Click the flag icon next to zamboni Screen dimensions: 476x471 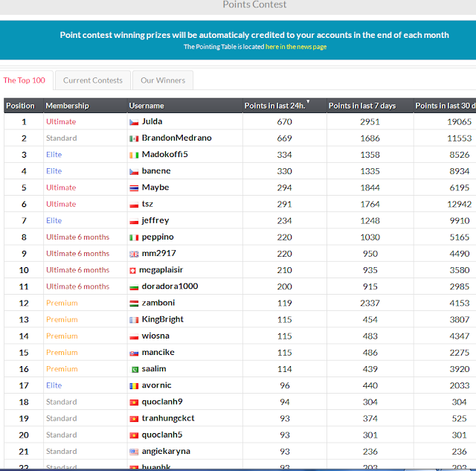coord(134,303)
